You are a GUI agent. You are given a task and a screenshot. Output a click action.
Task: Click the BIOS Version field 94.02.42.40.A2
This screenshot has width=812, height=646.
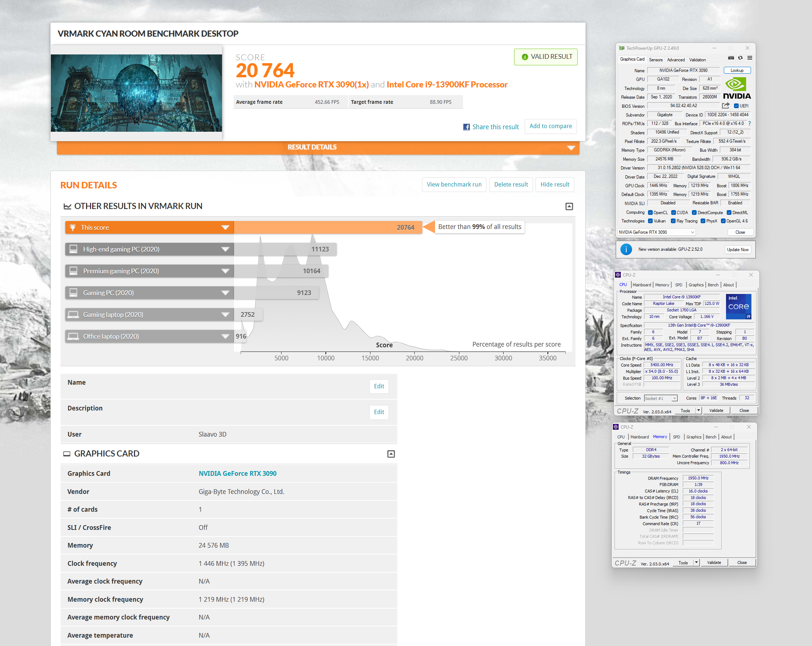[683, 106]
